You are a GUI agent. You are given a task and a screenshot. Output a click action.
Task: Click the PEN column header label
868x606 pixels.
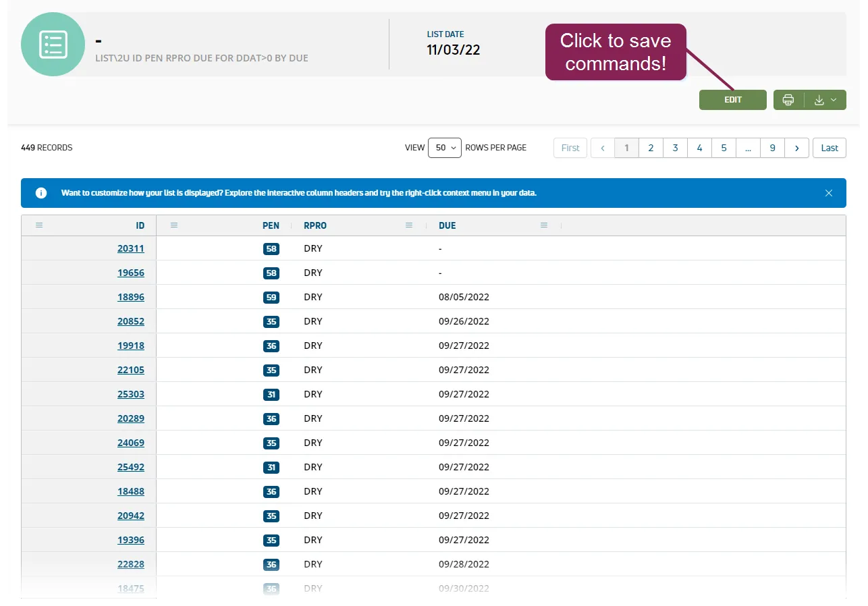(x=271, y=225)
